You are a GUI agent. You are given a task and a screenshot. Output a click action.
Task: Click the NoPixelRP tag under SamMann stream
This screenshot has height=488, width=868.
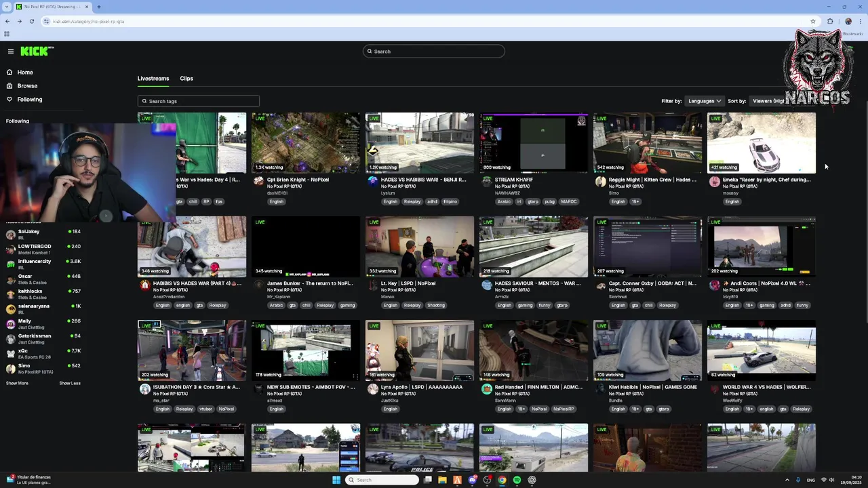564,409
